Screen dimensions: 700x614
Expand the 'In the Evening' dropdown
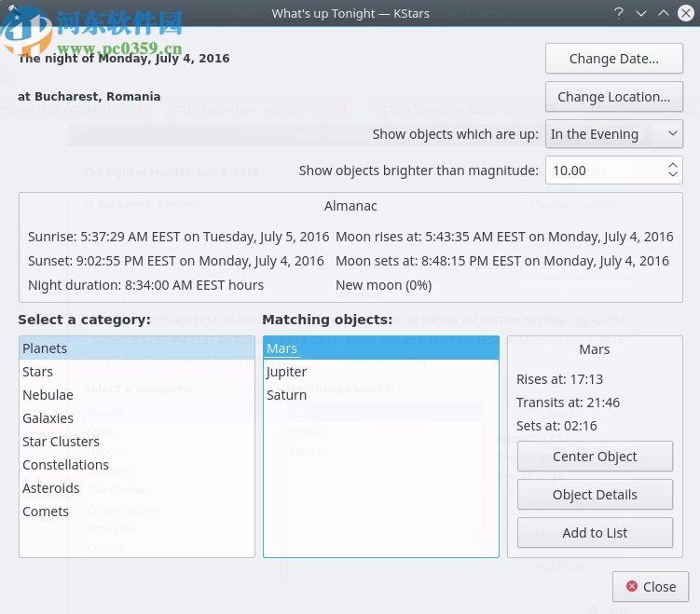tap(614, 134)
